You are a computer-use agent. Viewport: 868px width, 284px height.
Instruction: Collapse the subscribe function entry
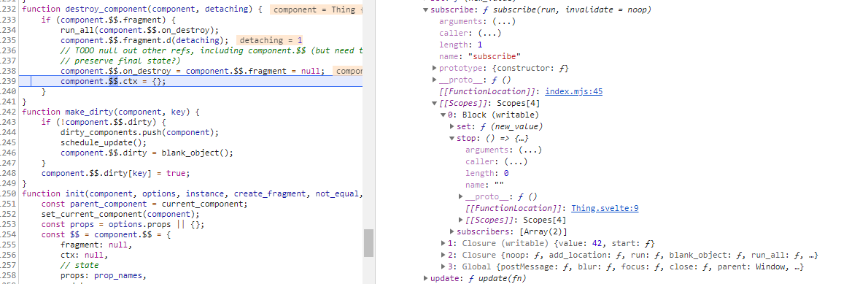tap(425, 10)
